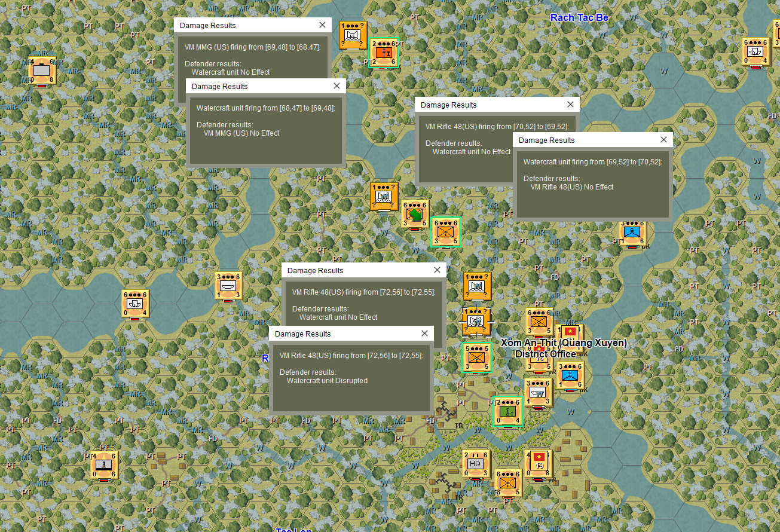Click the title bar of the Disrupted results dialog
The width and height of the screenshot is (780, 532).
[x=351, y=334]
